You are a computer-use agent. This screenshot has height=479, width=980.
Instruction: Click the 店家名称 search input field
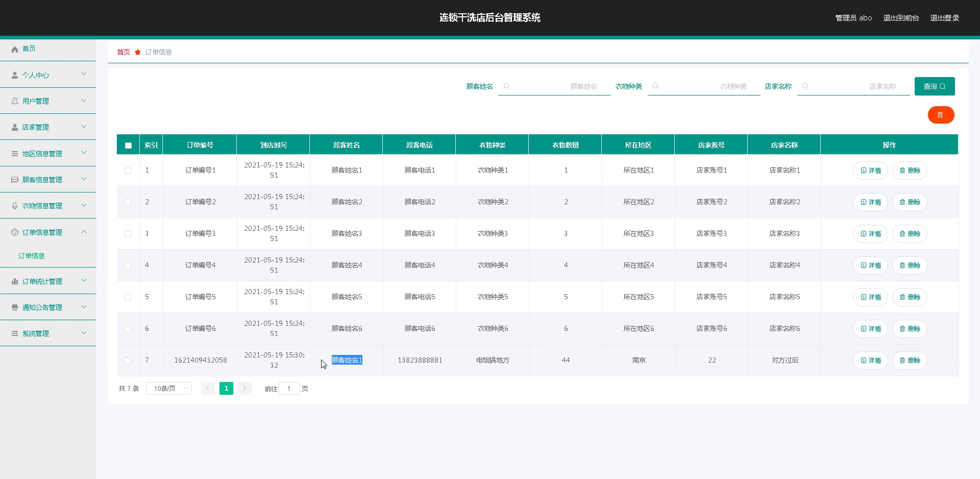[x=853, y=86]
